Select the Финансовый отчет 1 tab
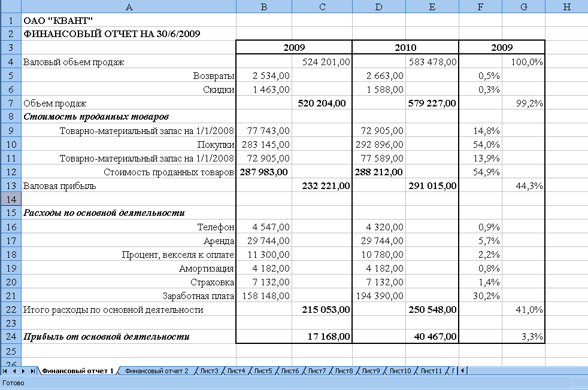This screenshot has width=588, height=390. coord(78,371)
